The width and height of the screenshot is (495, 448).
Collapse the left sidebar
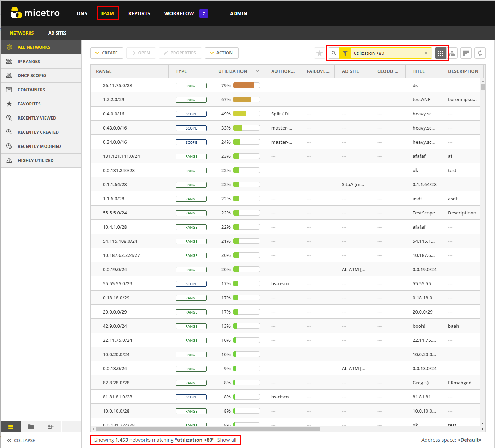21,440
